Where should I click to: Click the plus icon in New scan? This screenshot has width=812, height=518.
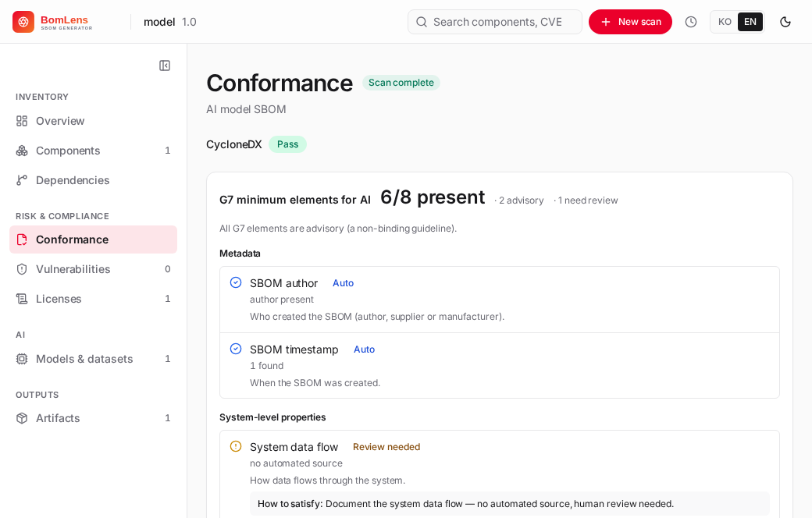605,22
